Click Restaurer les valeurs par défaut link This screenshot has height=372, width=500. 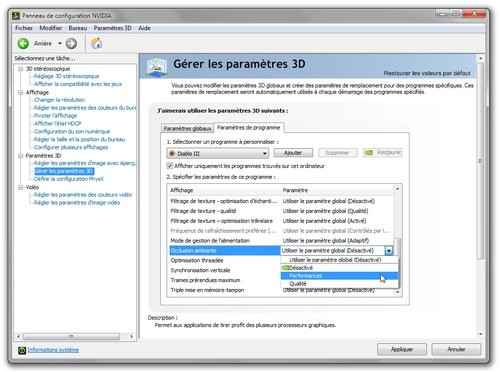tap(427, 73)
